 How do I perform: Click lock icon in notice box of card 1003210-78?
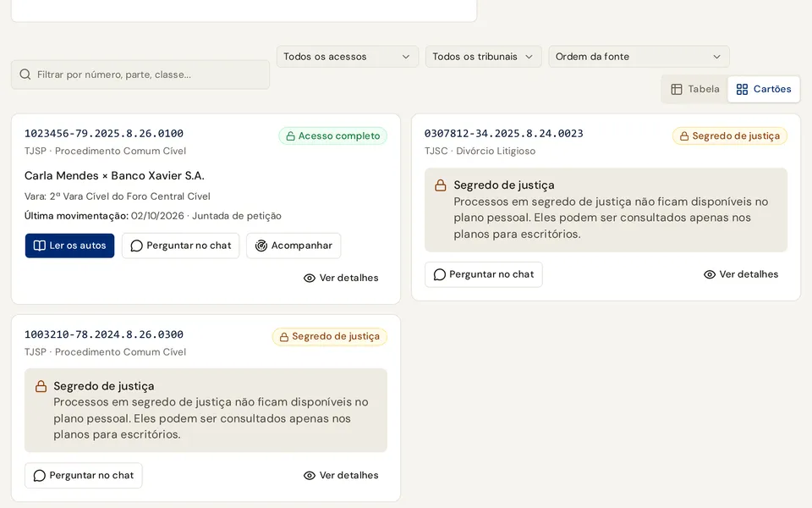41,386
